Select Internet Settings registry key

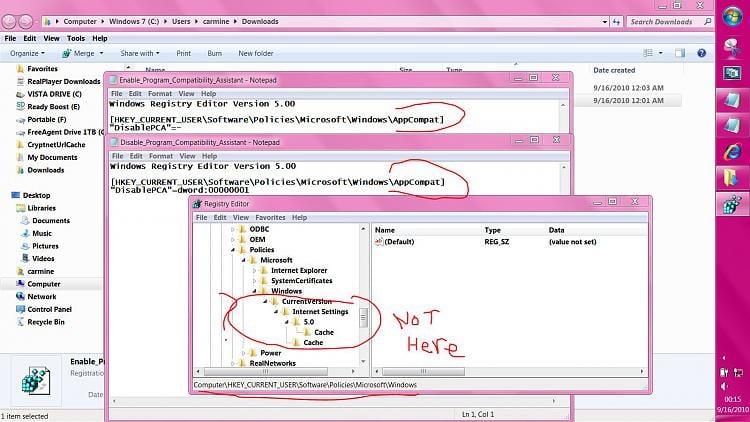coord(320,311)
